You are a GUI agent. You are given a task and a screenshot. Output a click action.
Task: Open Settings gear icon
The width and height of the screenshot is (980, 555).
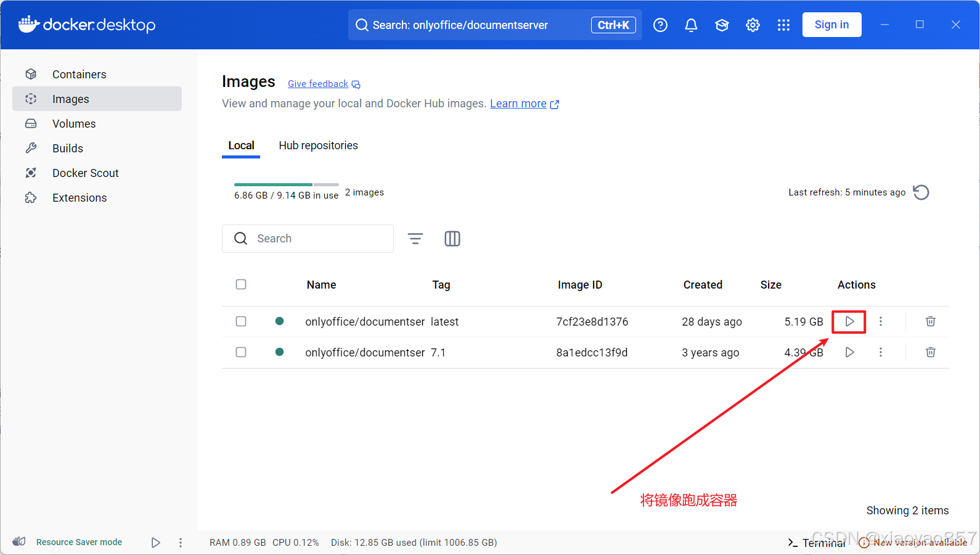coord(753,25)
